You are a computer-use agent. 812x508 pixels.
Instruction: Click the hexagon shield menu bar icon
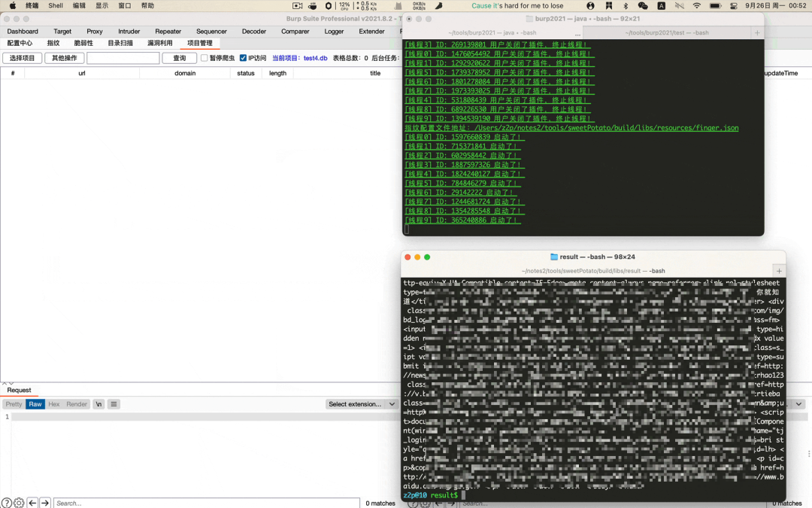pos(329,6)
